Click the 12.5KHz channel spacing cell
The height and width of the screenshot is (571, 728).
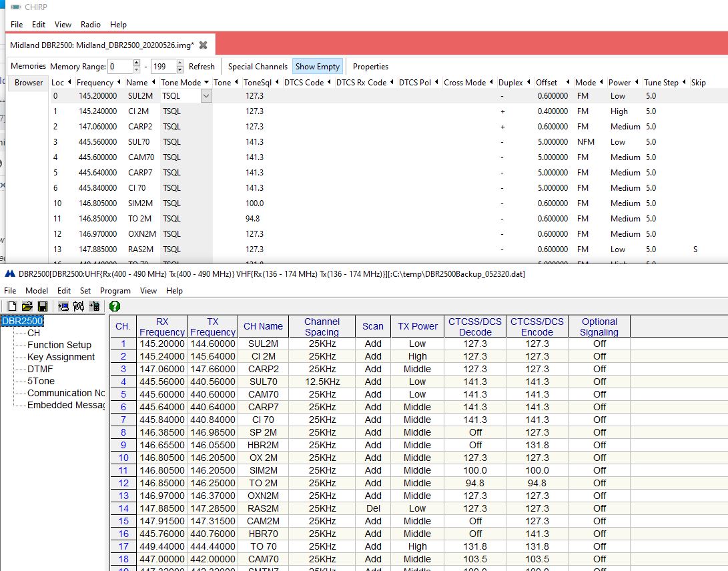tap(322, 382)
